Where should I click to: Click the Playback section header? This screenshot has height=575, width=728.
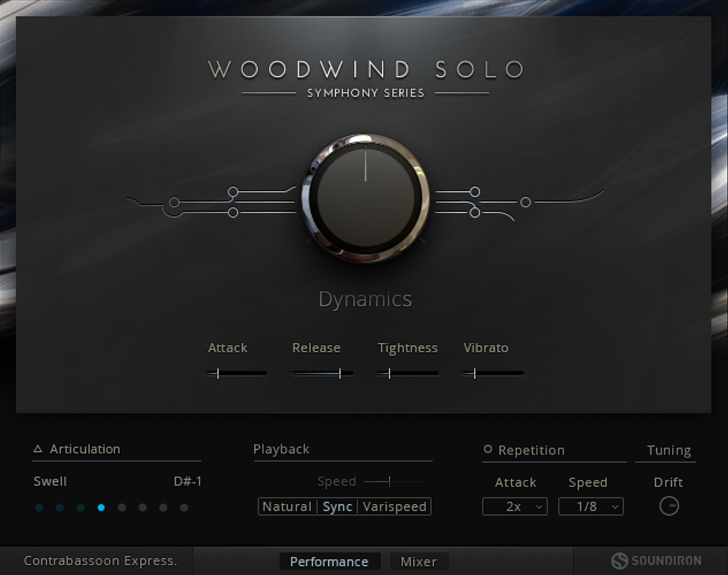[x=281, y=449]
